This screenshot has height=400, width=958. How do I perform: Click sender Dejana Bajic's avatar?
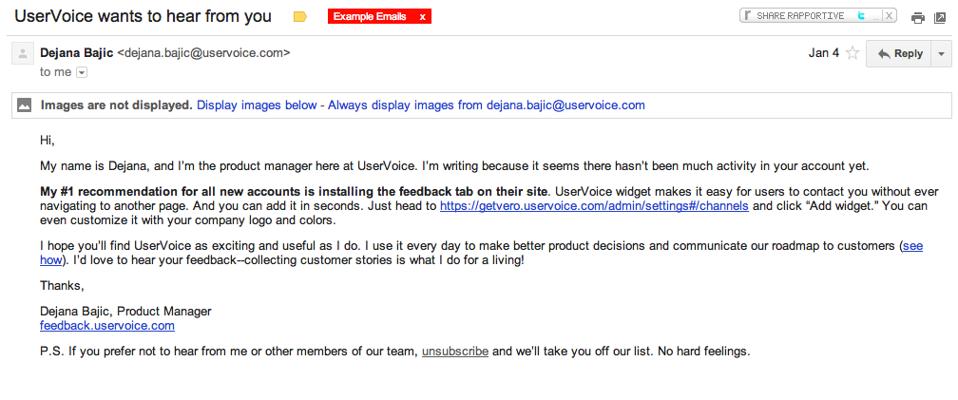(x=23, y=54)
